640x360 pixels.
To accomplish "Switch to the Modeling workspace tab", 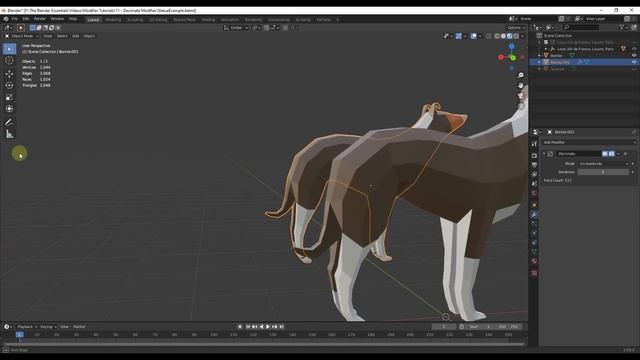I will [x=113, y=20].
